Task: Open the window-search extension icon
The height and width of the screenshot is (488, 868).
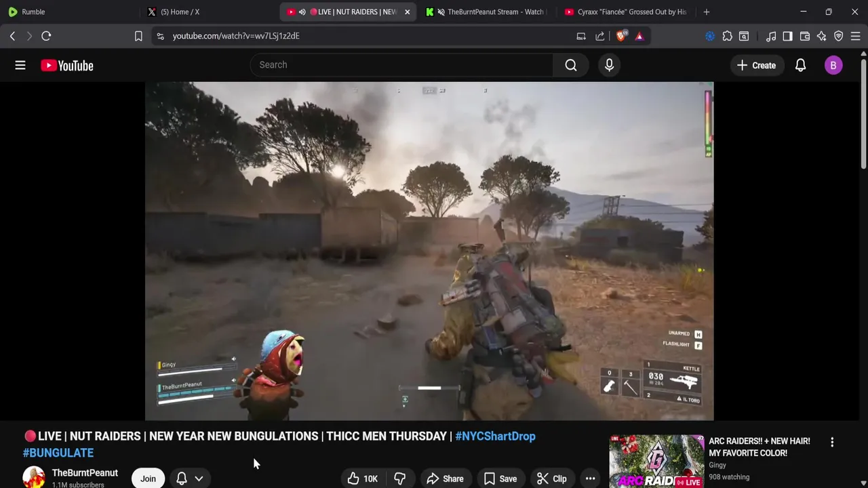Action: click(744, 36)
